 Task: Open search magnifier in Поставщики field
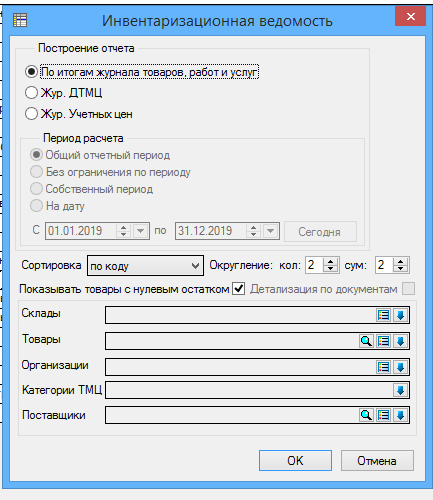tap(366, 415)
